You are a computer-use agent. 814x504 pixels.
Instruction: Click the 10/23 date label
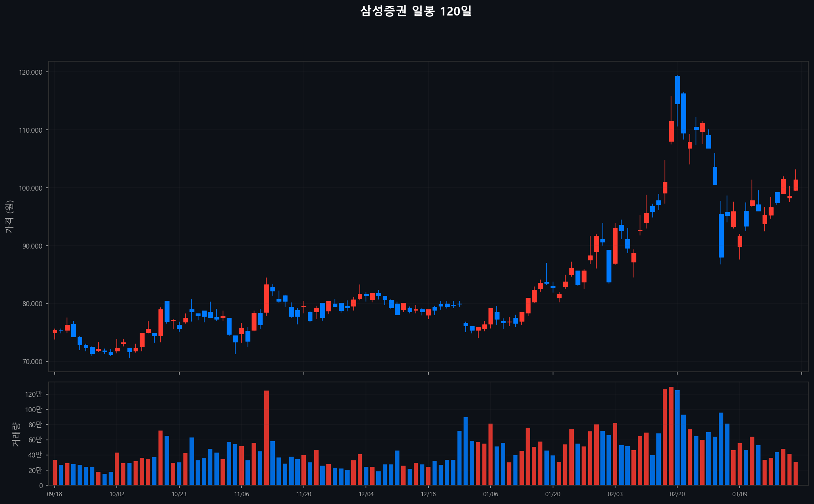(x=179, y=494)
